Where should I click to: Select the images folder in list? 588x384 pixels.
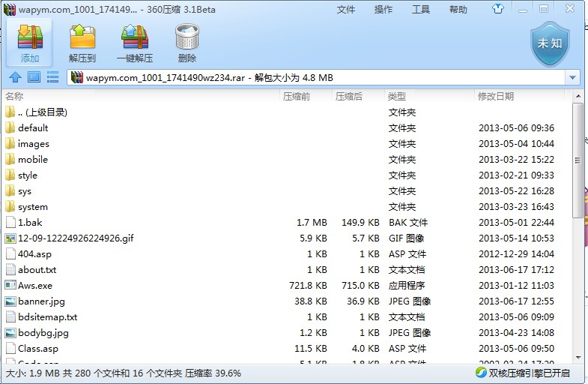tap(34, 144)
